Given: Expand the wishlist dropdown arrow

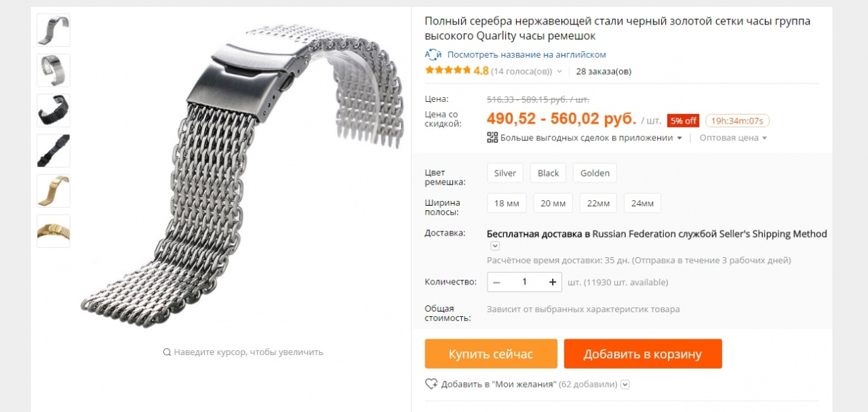Looking at the screenshot, I should pyautogui.click(x=625, y=385).
